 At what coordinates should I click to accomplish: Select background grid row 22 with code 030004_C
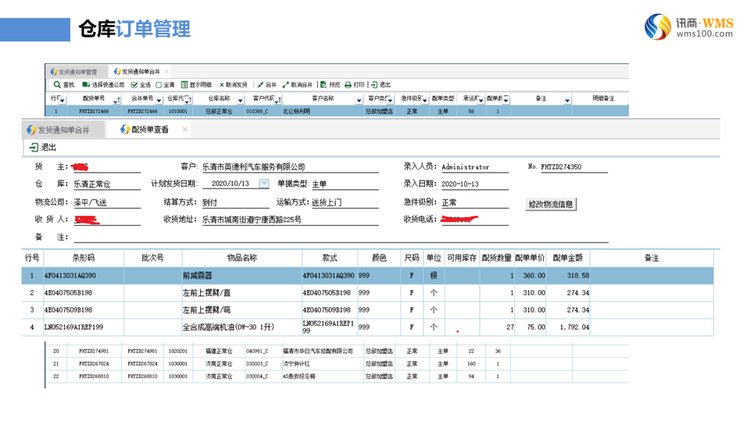pos(337,377)
